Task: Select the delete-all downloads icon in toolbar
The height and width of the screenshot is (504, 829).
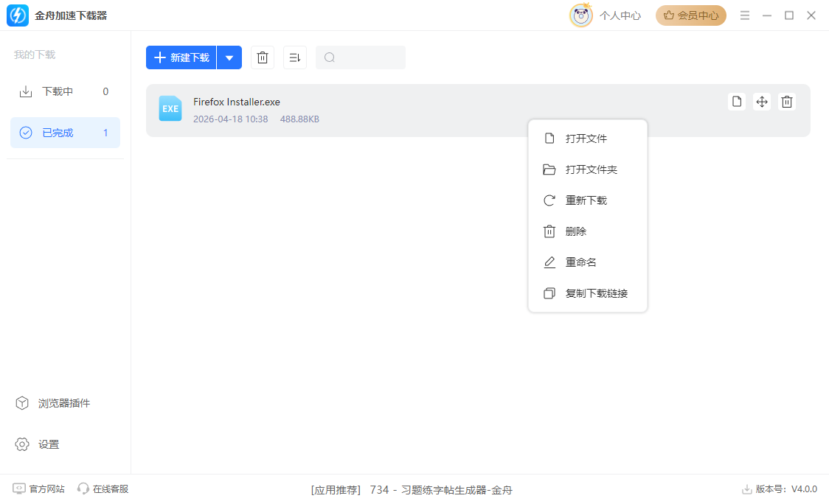Action: tap(262, 57)
